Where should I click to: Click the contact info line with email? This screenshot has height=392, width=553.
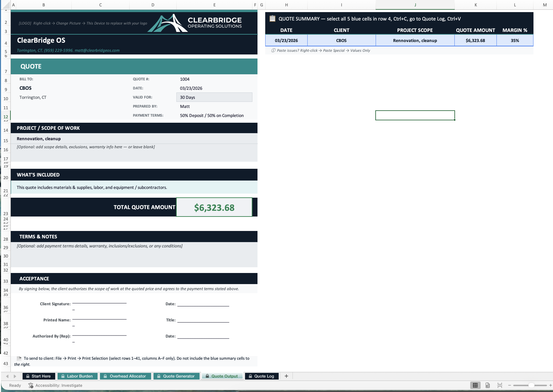click(x=68, y=50)
